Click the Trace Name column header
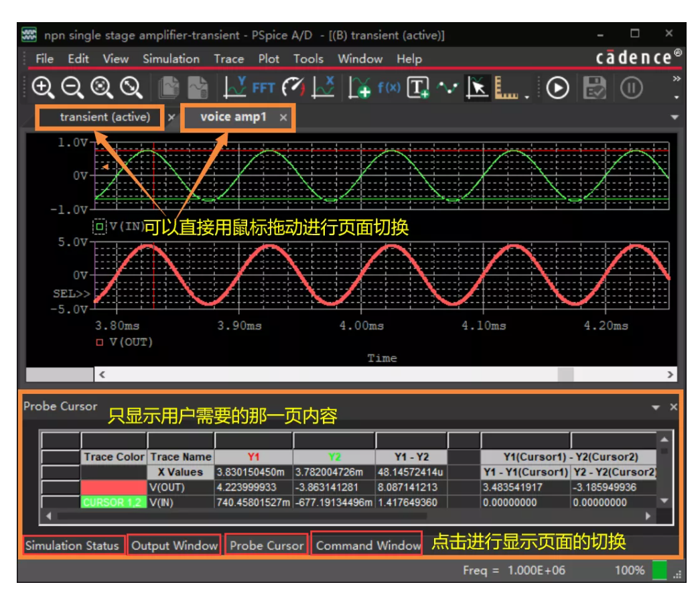Image resolution: width=700 pixels, height=603 pixels. [181, 457]
